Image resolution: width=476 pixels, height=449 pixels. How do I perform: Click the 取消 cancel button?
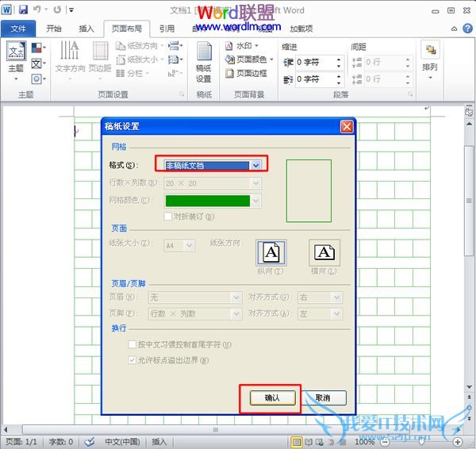322,397
